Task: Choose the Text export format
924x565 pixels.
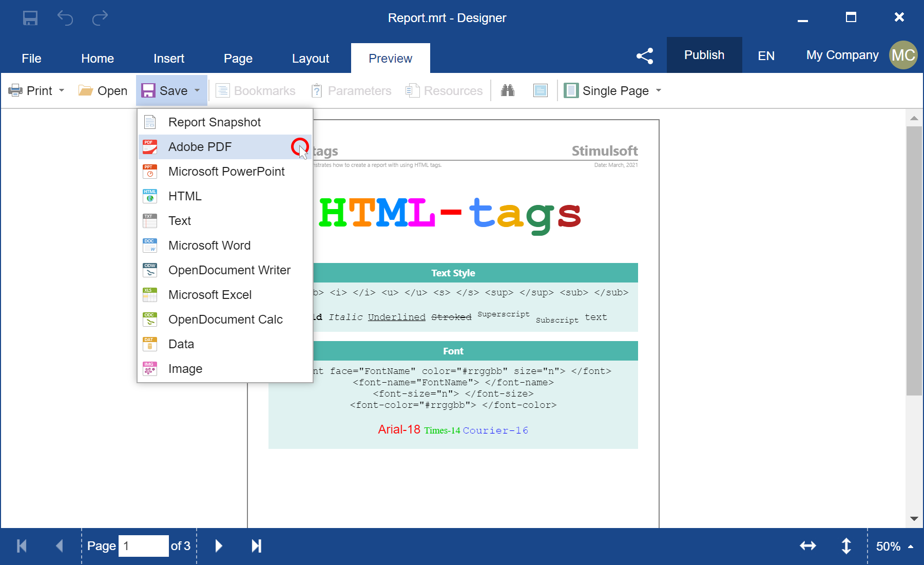Action: pos(225,221)
